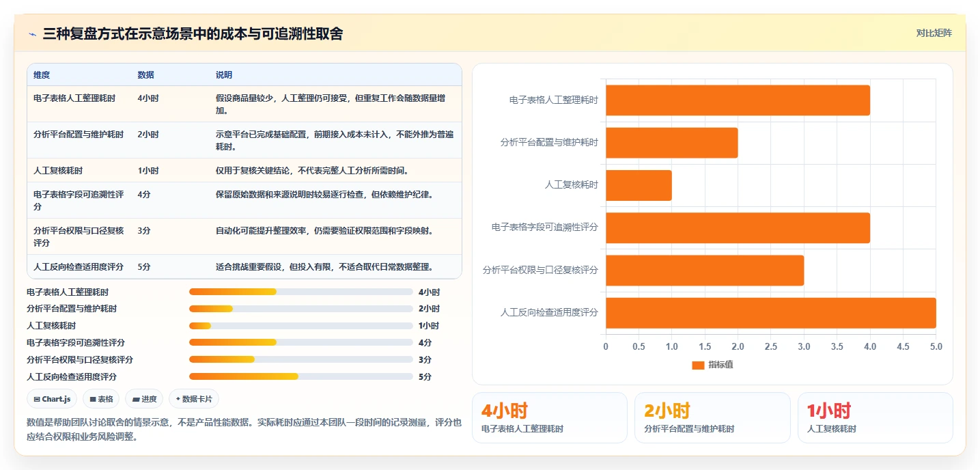Screen dimensions: 980x470
Task: Click the progress bar for 人工复核耗时
Action: pos(301,326)
